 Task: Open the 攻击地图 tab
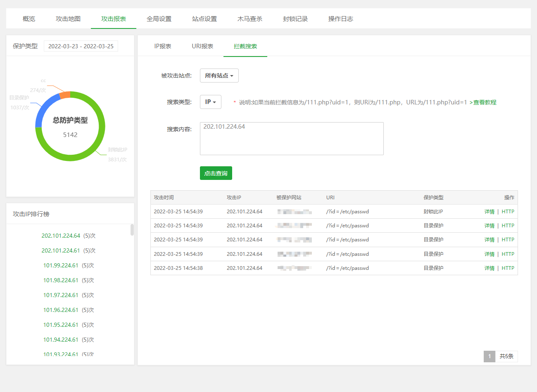(68, 19)
